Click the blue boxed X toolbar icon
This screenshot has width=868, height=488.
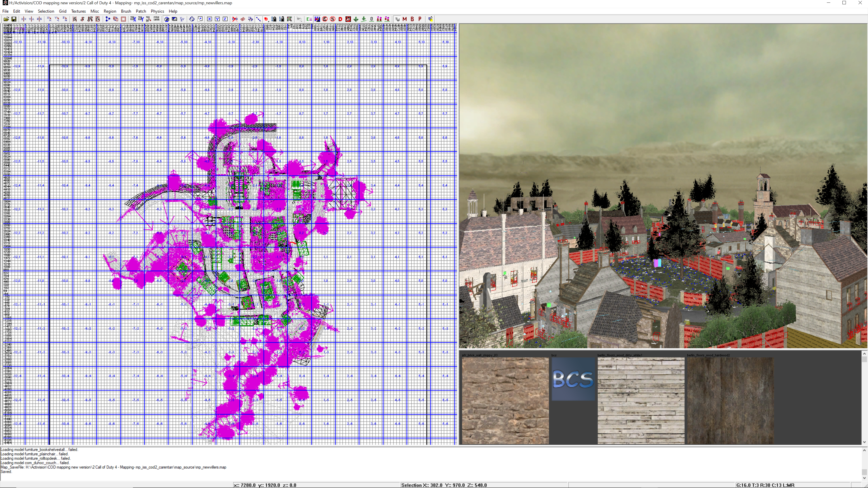coord(210,19)
